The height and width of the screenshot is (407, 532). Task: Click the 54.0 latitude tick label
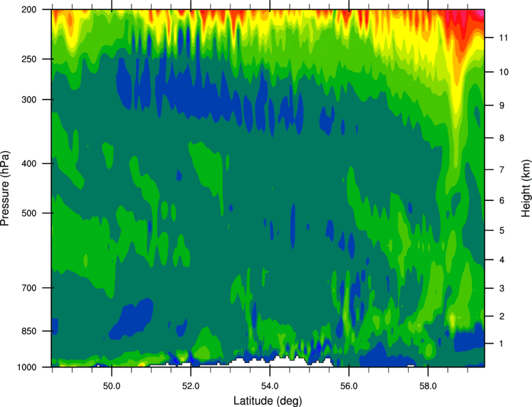point(270,386)
